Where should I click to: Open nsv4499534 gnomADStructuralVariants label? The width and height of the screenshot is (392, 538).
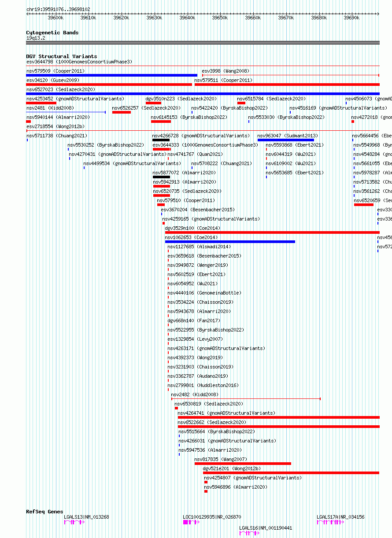coord(132,163)
